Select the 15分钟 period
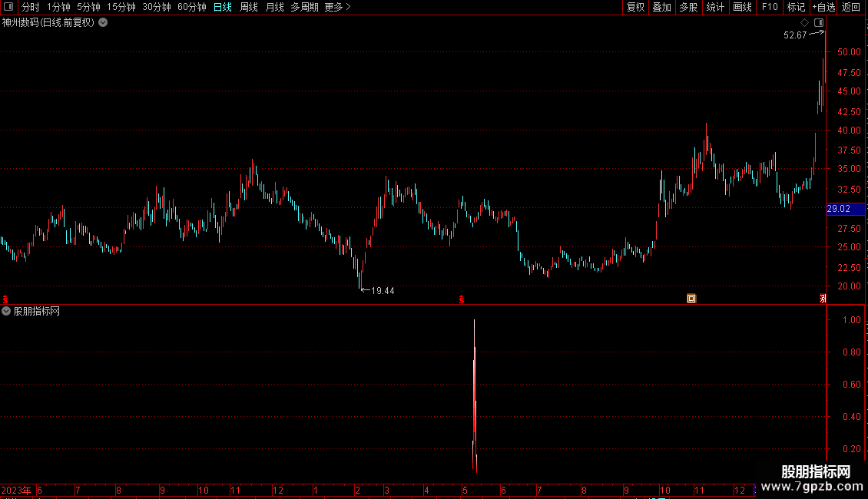 (121, 7)
